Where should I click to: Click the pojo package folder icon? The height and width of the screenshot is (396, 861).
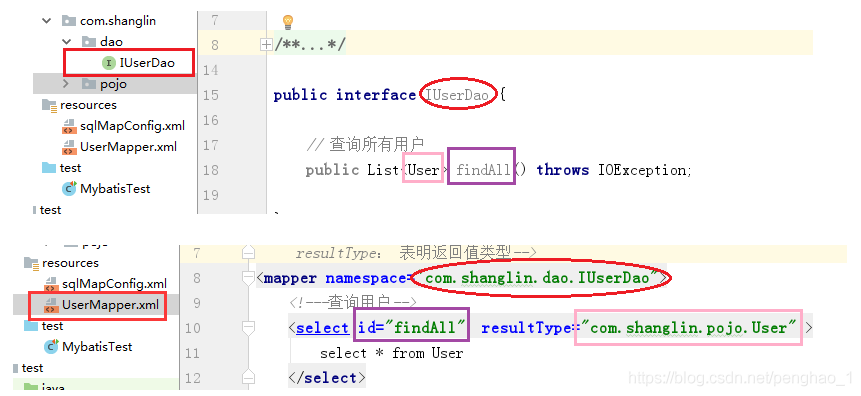point(88,83)
